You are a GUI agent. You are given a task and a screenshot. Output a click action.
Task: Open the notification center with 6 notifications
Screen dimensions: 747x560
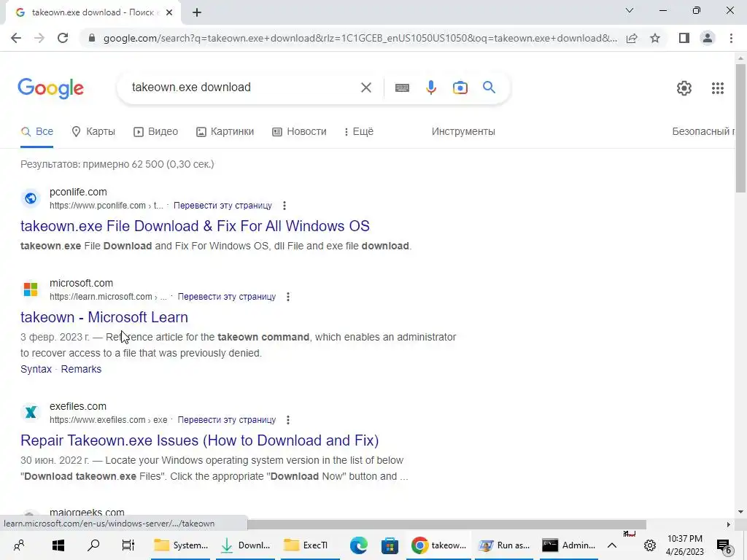click(724, 546)
